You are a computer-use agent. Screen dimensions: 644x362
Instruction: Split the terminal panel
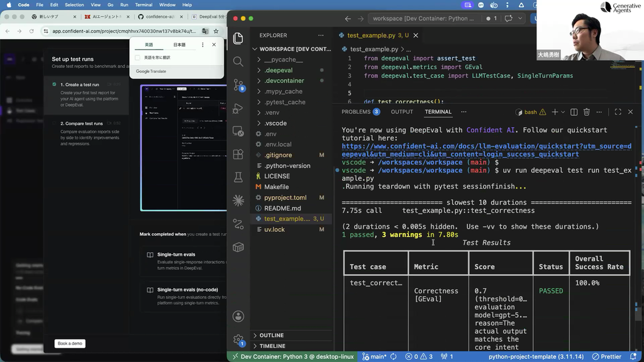coord(574,112)
